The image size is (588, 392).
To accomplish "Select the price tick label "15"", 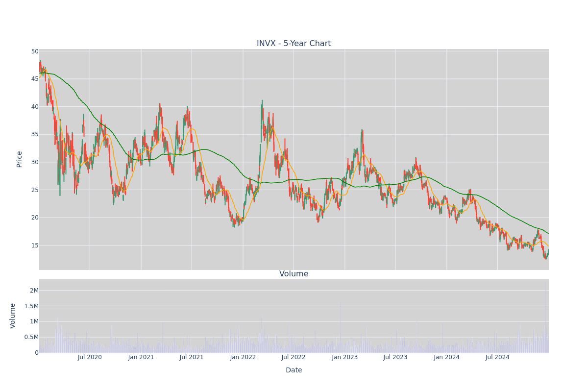I will point(35,245).
